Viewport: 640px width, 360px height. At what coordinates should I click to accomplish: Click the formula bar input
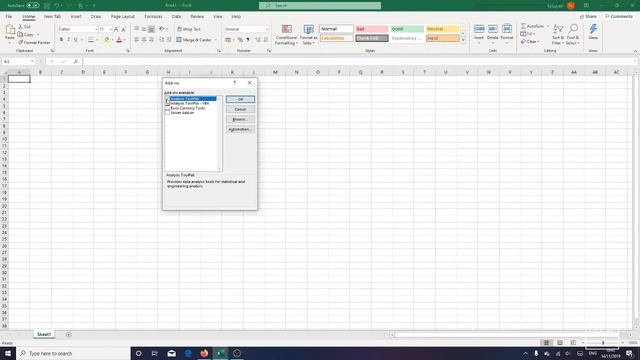pyautogui.click(x=359, y=61)
